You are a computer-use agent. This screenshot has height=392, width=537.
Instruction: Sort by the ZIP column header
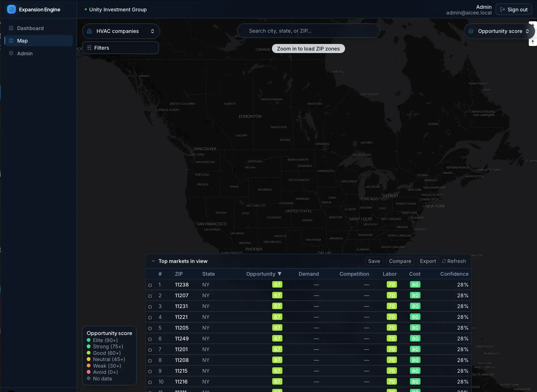179,274
